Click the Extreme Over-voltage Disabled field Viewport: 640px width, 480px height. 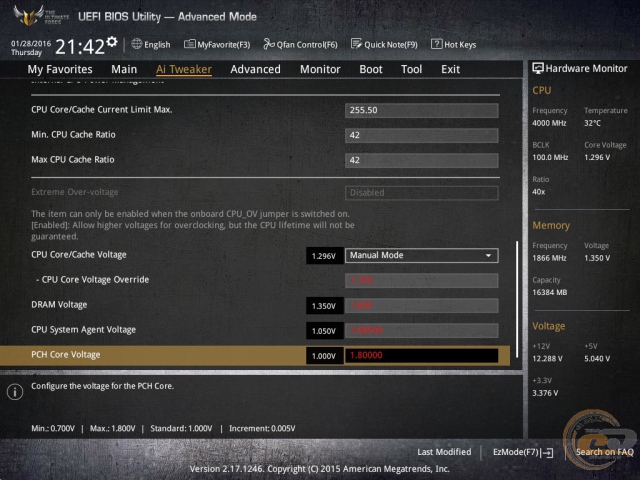[x=422, y=193]
